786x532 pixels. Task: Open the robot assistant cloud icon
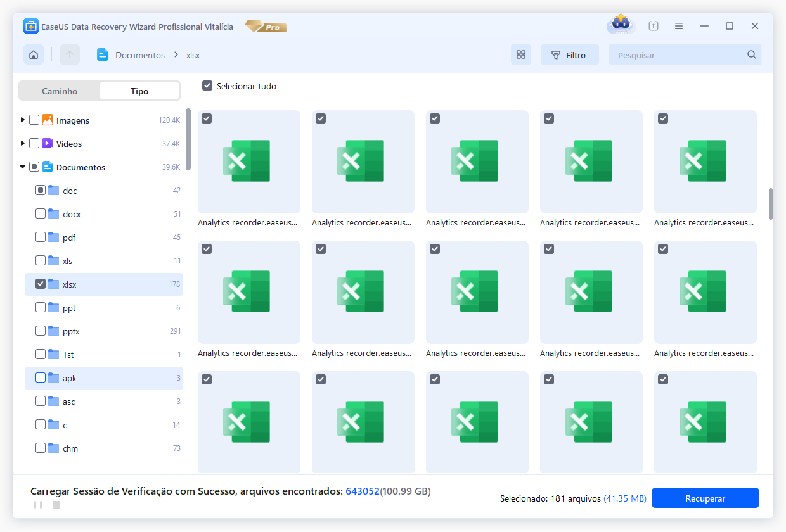[621, 25]
